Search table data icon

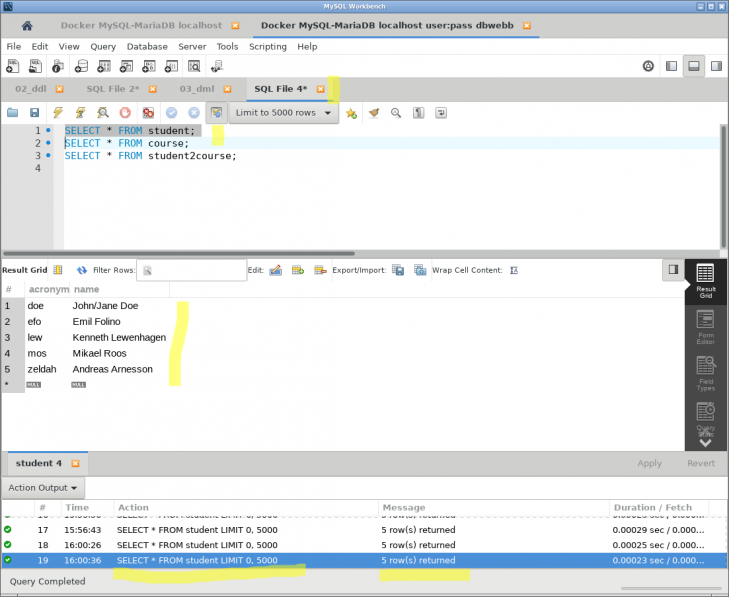pos(194,66)
